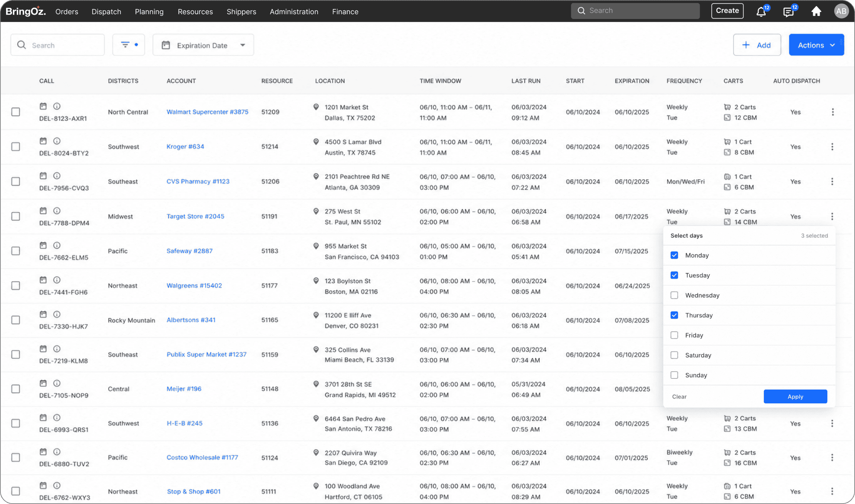Viewport: 855px width, 504px height.
Task: Open the Dispatch menu
Action: [x=106, y=12]
